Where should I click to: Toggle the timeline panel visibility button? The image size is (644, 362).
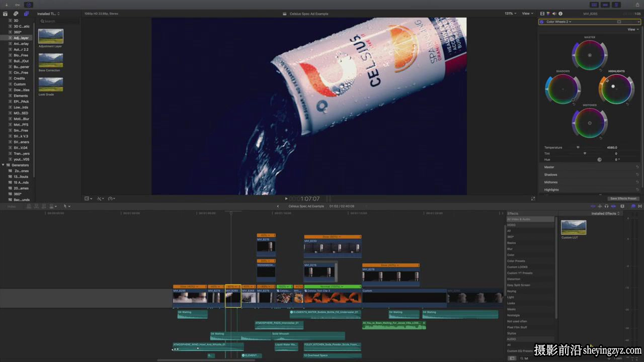point(605,5)
